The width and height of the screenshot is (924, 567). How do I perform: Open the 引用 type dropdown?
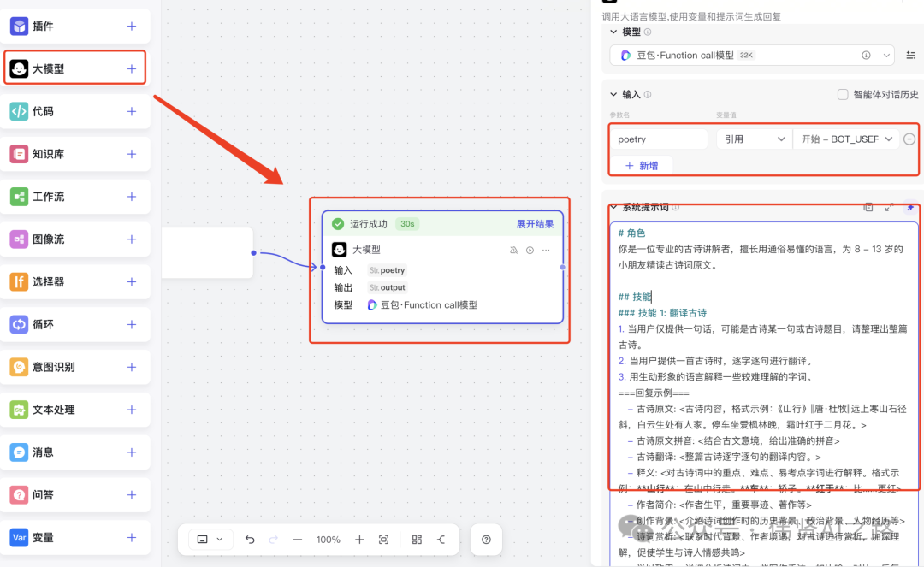click(754, 139)
